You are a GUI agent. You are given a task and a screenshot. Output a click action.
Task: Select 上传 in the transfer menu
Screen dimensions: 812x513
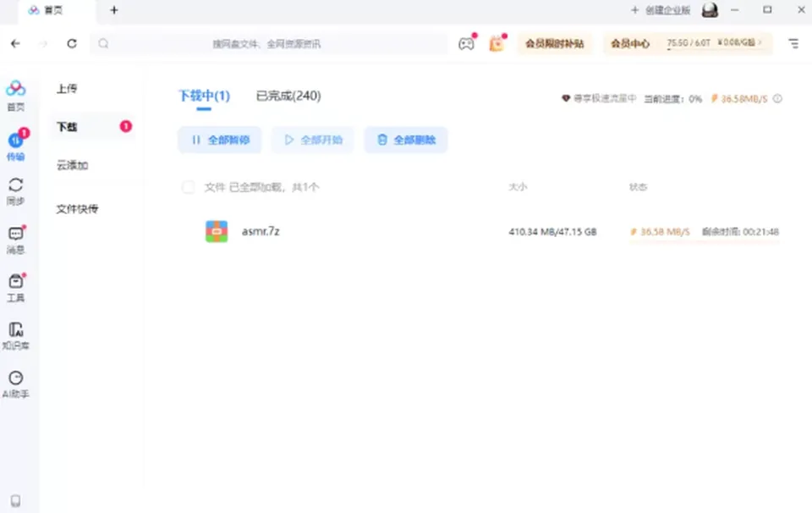67,89
